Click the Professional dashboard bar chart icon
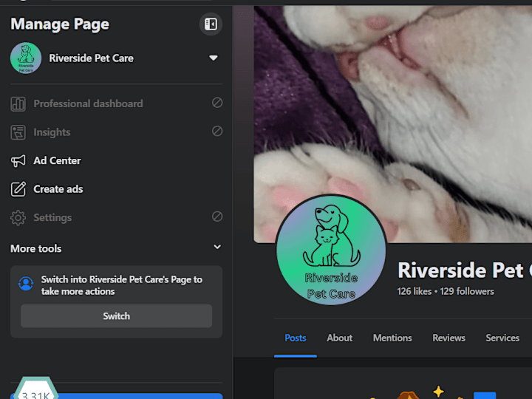 tap(18, 104)
